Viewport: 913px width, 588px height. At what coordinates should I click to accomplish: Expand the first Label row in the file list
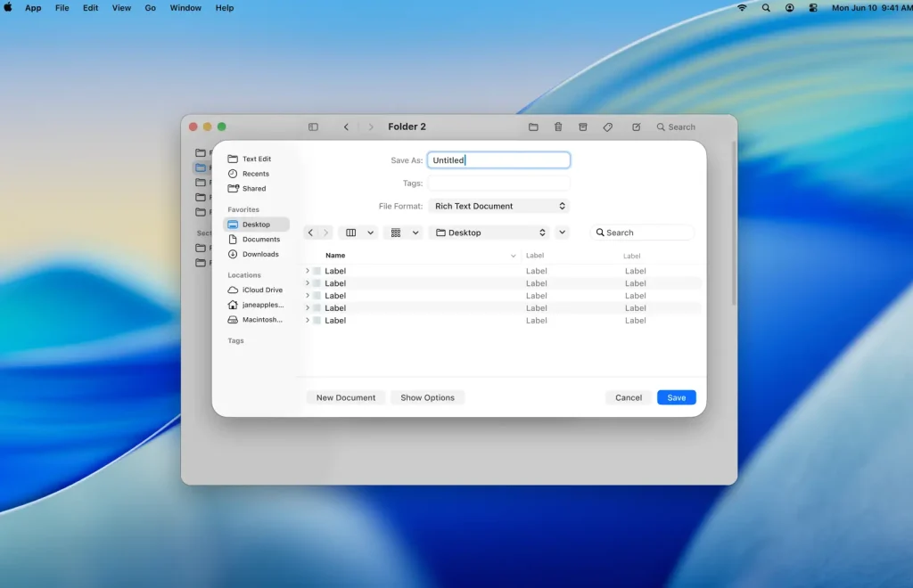pyautogui.click(x=308, y=271)
